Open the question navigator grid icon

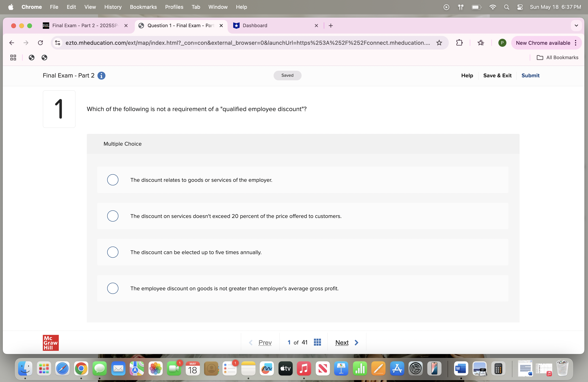coord(317,342)
